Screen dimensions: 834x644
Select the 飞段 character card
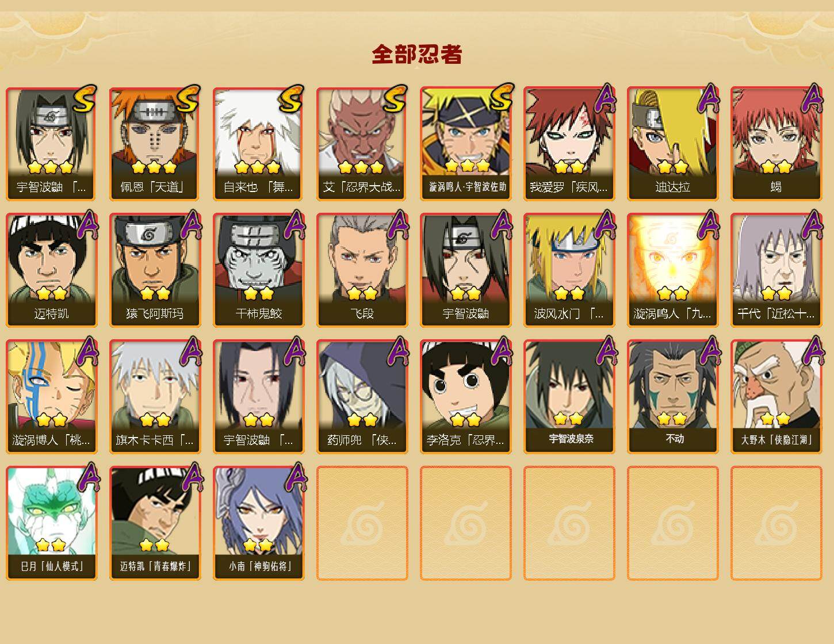(x=362, y=270)
